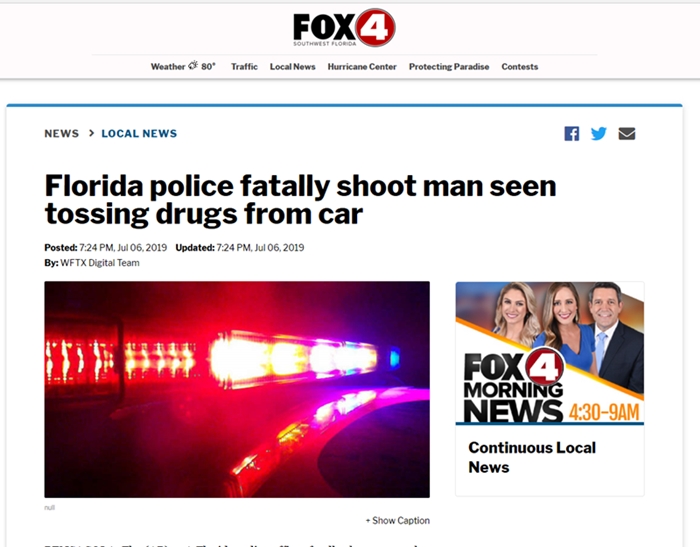The image size is (700, 547).
Task: Click WFTX Digital Team author byline
Action: (100, 263)
